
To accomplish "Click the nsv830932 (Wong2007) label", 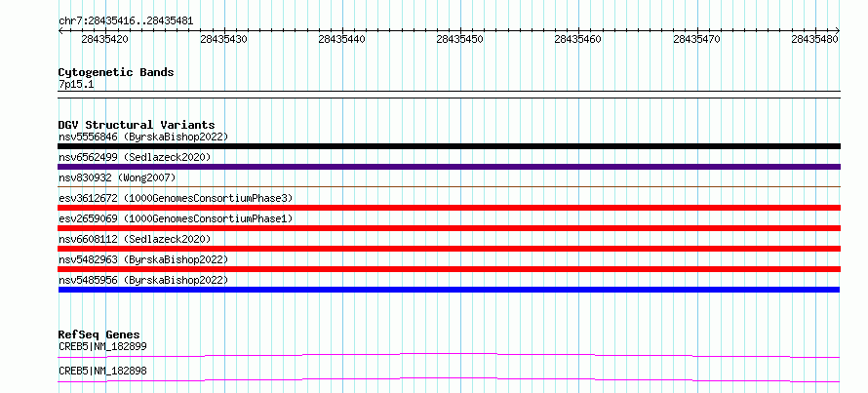I will pyautogui.click(x=117, y=177).
